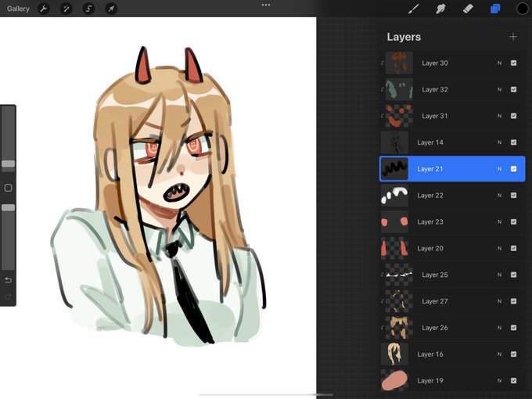Tap the highlighted Layer 21 name

point(430,169)
